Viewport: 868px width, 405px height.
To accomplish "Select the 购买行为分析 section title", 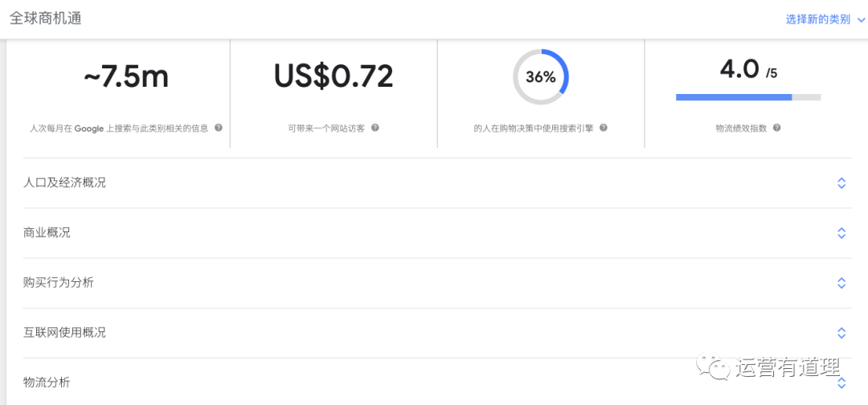I will tap(59, 283).
